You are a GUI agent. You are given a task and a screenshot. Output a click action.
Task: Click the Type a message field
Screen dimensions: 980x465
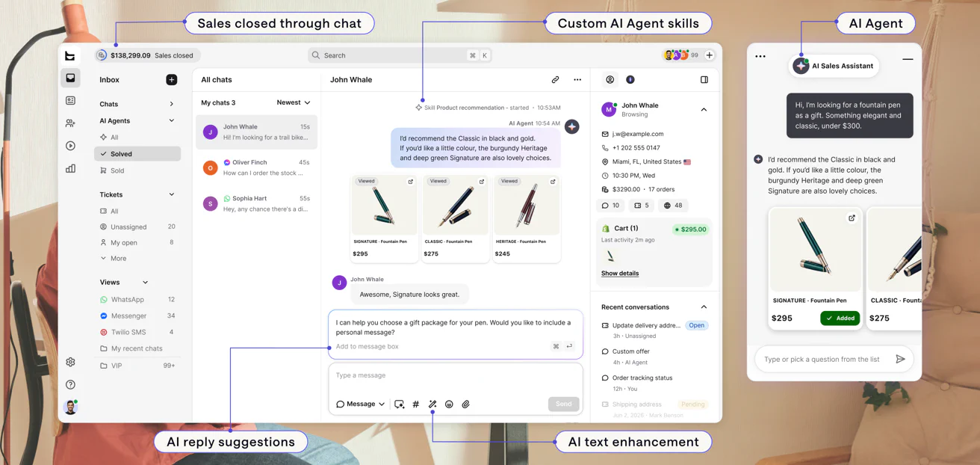pyautogui.click(x=455, y=375)
